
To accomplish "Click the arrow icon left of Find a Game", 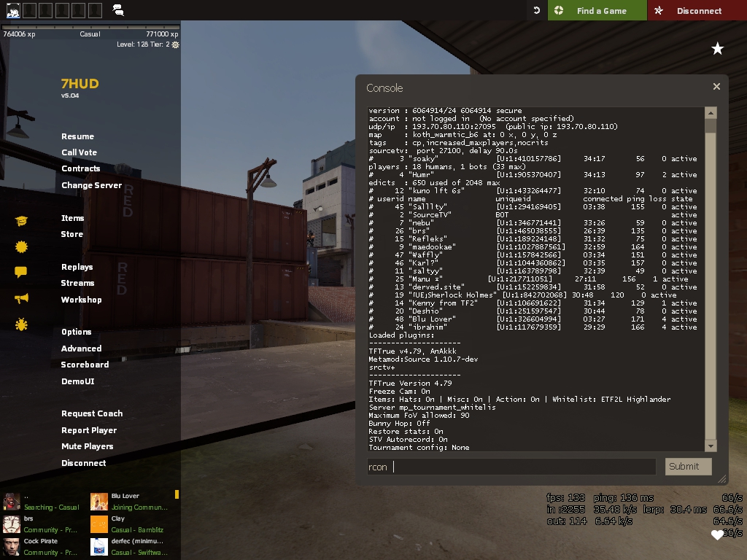I will click(x=537, y=11).
